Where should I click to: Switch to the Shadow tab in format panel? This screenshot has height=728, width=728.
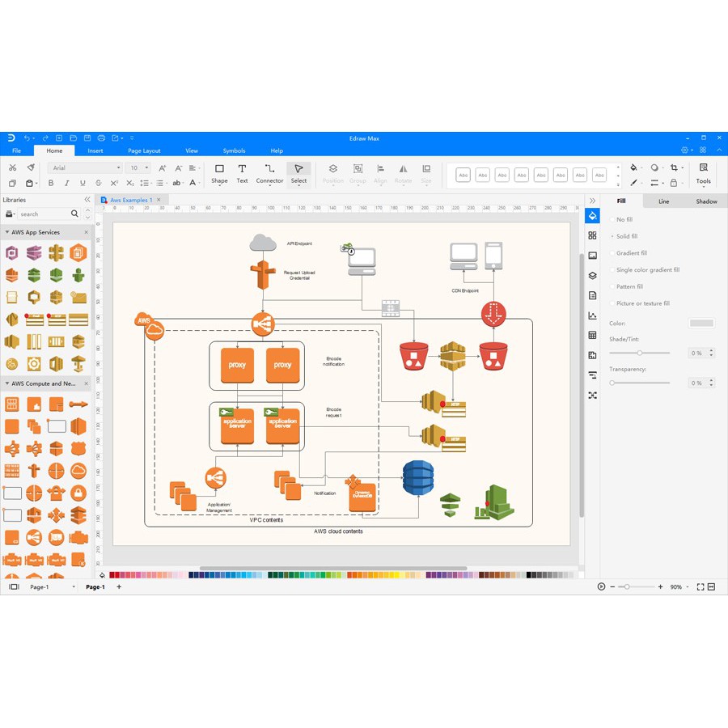(706, 201)
